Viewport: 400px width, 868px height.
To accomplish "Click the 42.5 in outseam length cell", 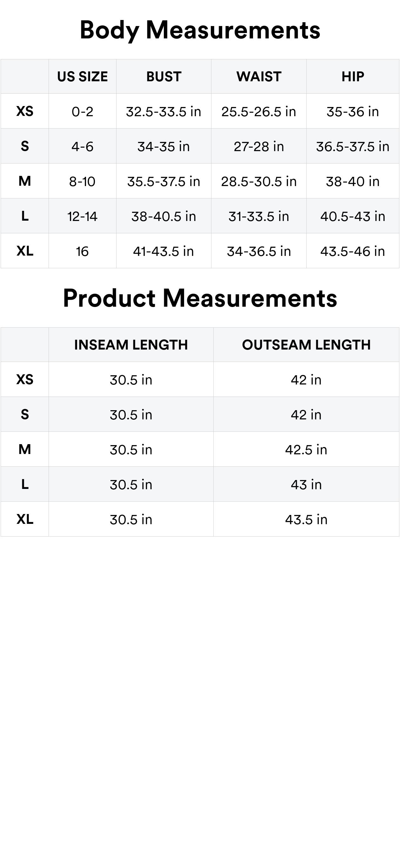I will (306, 450).
